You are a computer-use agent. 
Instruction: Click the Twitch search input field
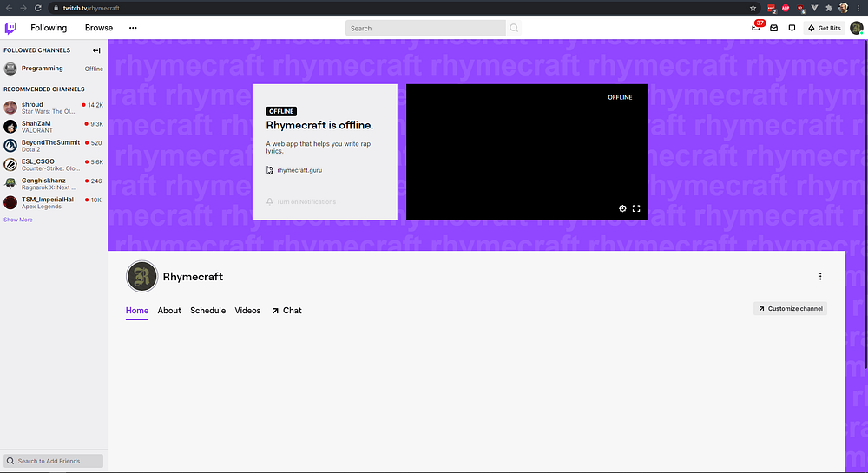point(425,29)
